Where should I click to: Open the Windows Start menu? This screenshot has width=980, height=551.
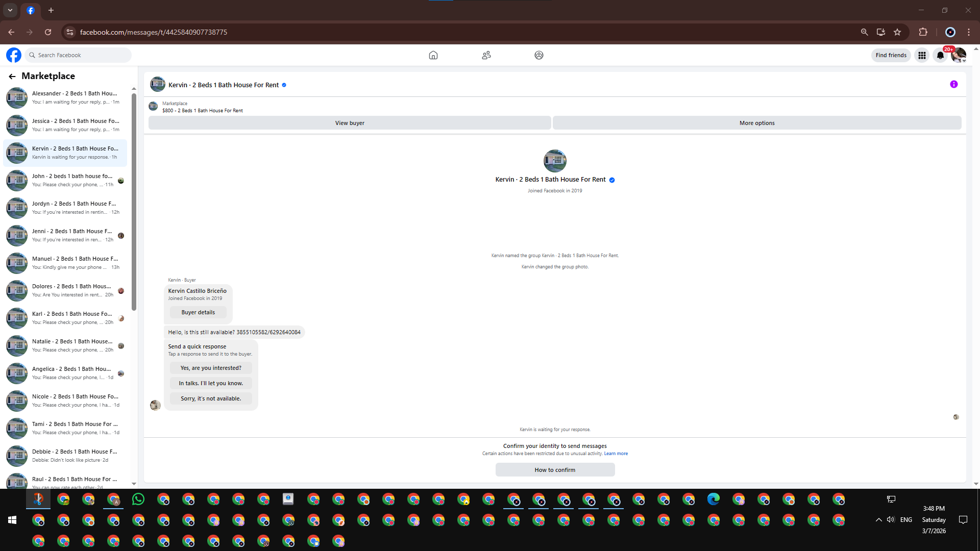pos(12,520)
